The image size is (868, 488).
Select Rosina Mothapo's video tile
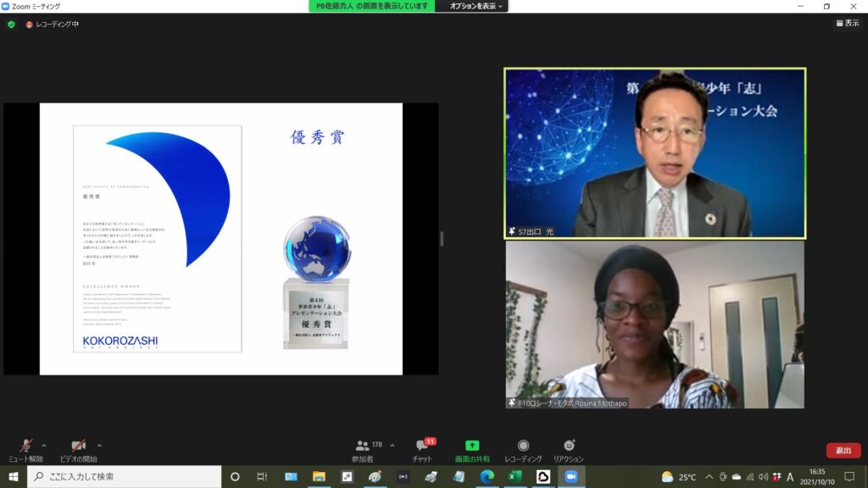[655, 324]
